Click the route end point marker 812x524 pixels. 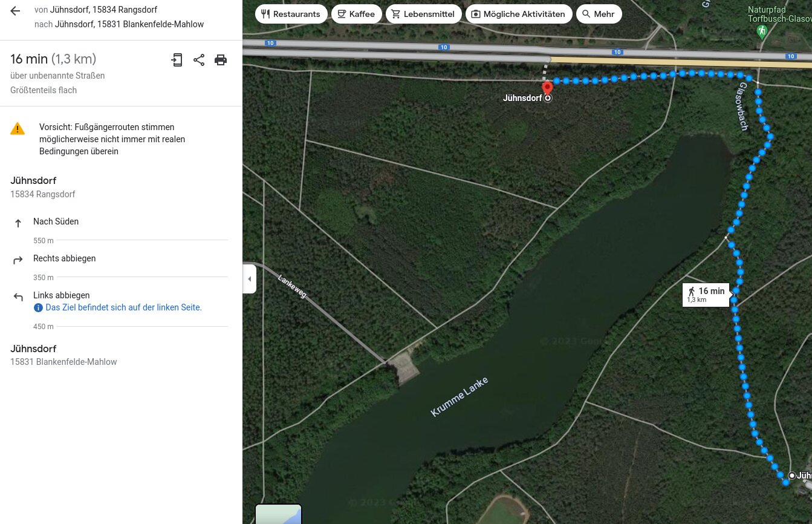pos(792,476)
